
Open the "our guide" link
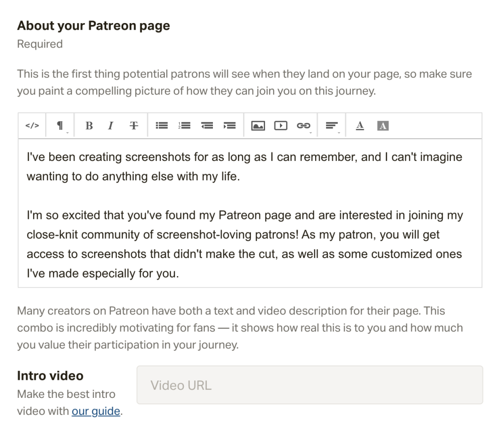coord(96,411)
